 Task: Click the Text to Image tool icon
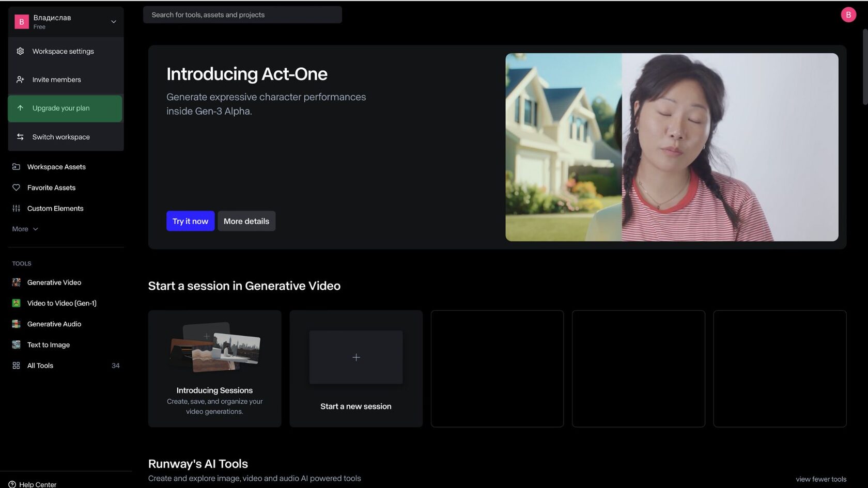click(x=16, y=344)
